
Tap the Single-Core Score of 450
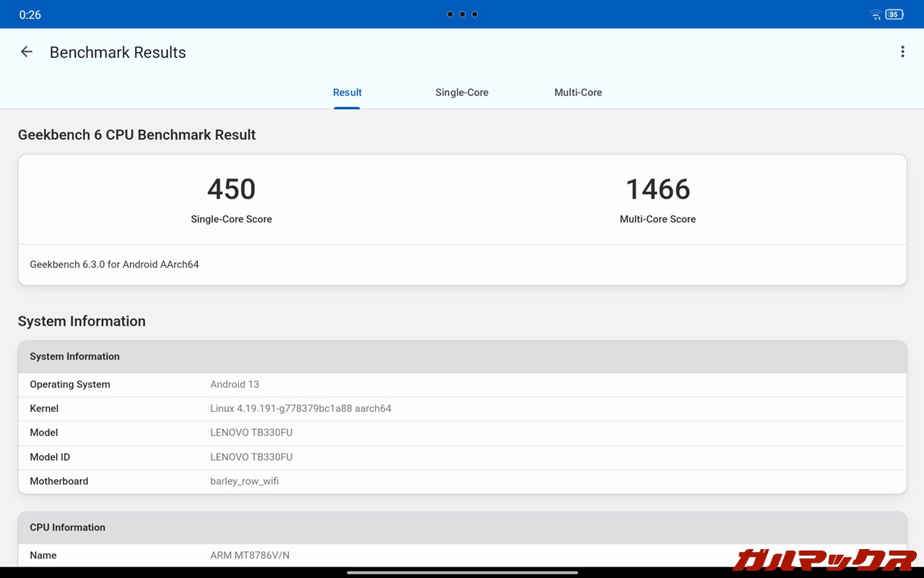[231, 189]
